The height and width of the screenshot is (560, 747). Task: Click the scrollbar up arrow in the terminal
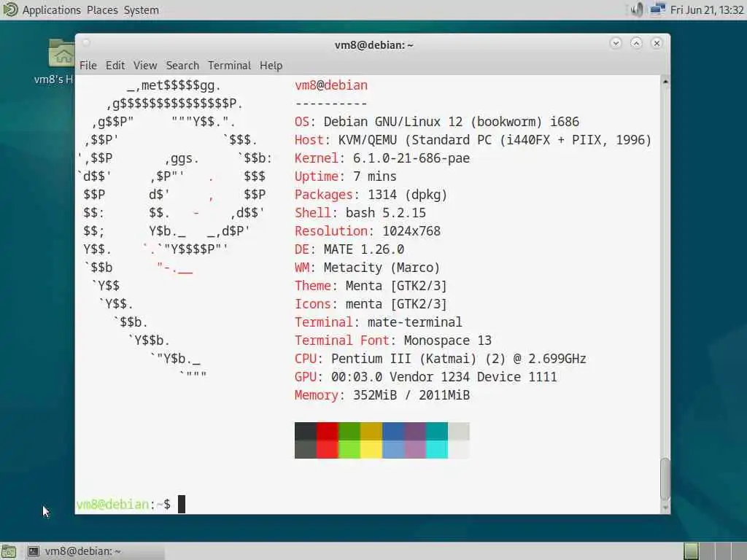tap(665, 82)
